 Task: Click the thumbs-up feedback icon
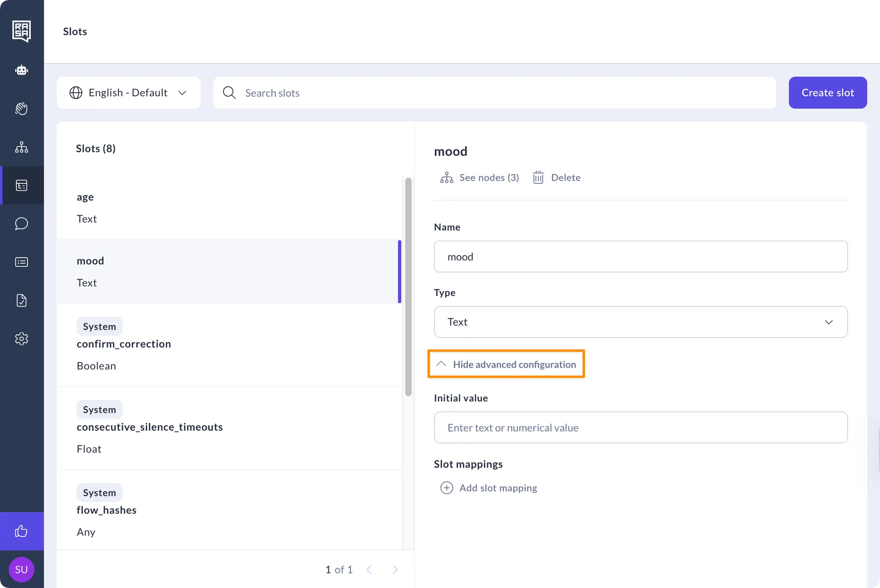(21, 531)
